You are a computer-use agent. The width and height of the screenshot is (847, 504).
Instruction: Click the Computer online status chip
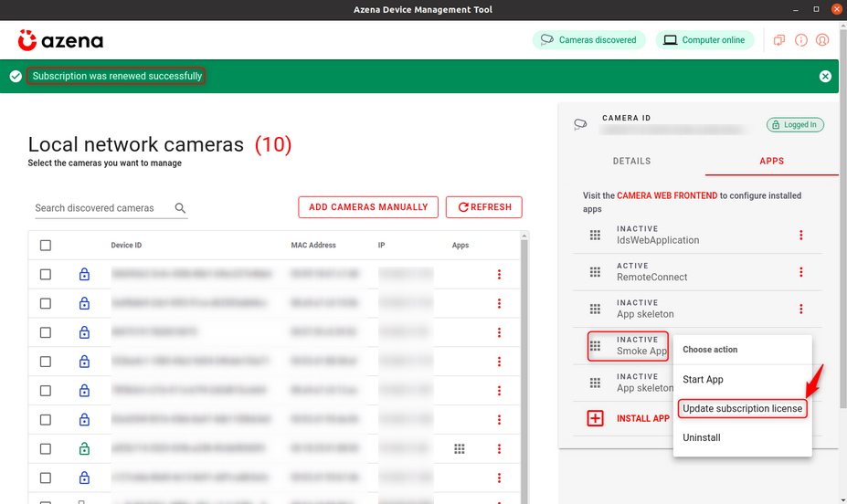tap(705, 40)
